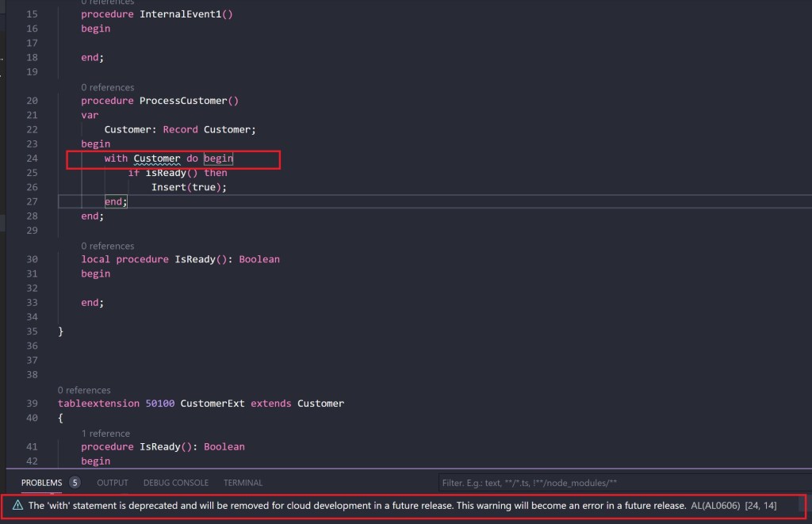Viewport: 812px width, 524px height.
Task: Switch to the Debug Console tab
Action: pyautogui.click(x=176, y=482)
